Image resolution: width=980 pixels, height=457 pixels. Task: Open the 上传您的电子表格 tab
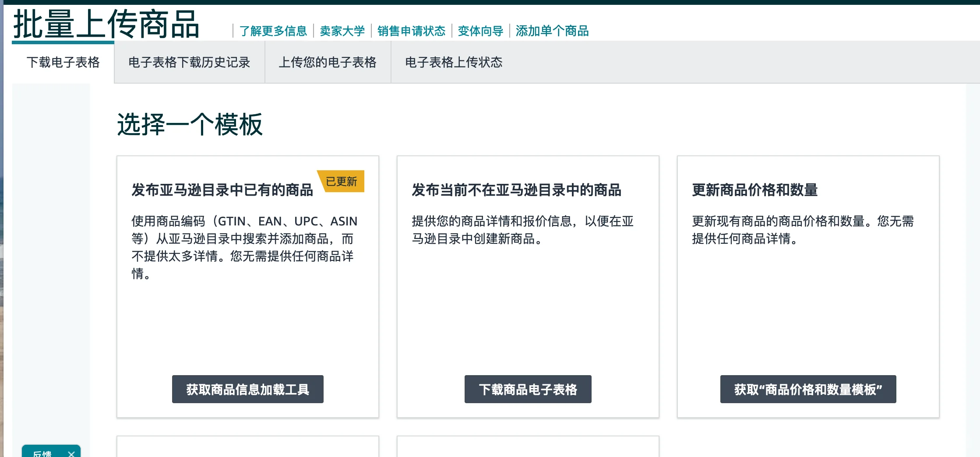[x=328, y=63]
